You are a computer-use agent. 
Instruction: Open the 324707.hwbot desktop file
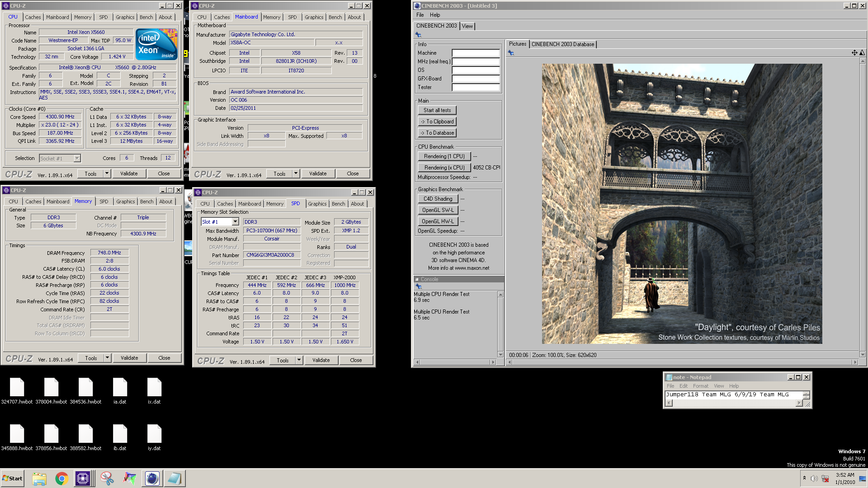[17, 391]
